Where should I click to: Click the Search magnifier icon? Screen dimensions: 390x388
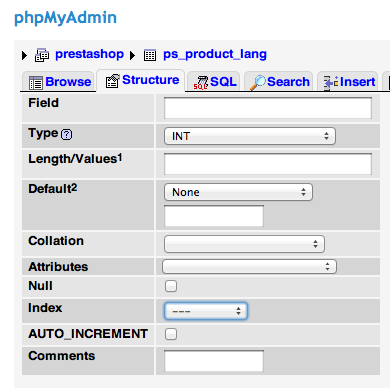pyautogui.click(x=258, y=83)
